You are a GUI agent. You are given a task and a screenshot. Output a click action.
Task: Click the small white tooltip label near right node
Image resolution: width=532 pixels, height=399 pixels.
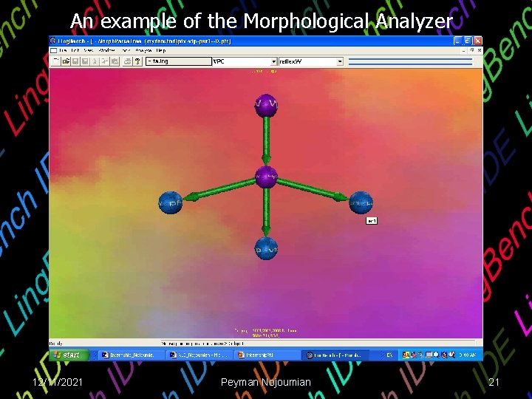click(372, 221)
